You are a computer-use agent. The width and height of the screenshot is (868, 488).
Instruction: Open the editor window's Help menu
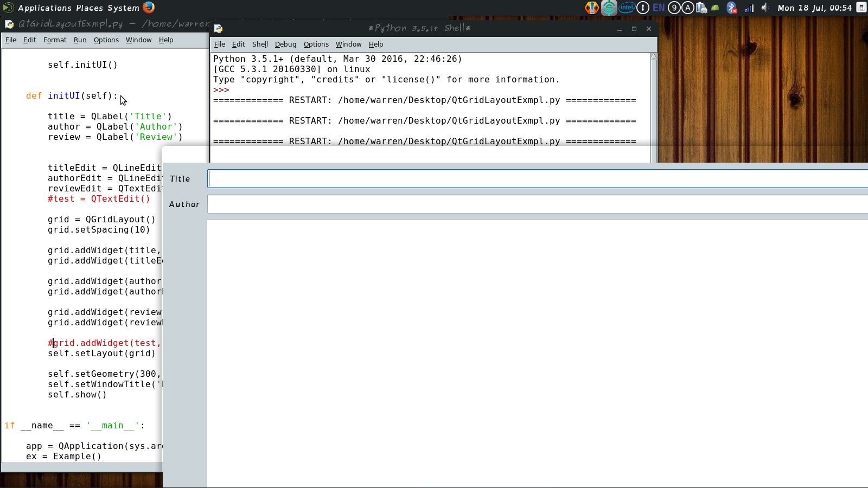pos(166,40)
